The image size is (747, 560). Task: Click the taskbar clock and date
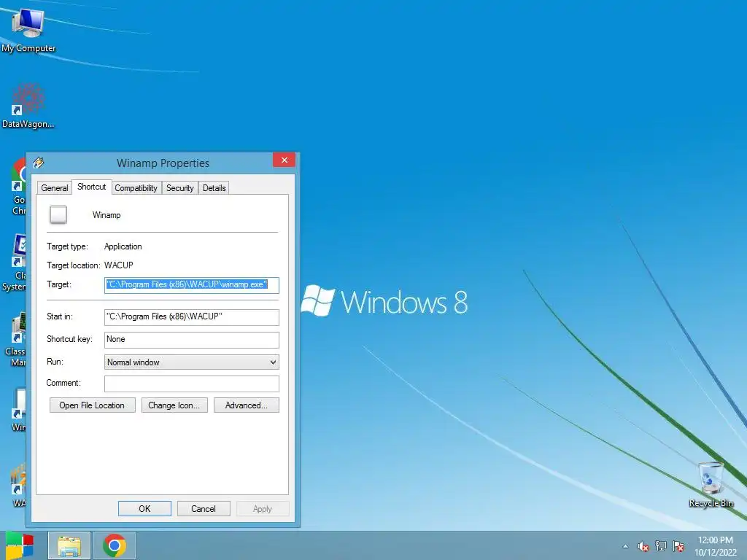click(x=716, y=546)
